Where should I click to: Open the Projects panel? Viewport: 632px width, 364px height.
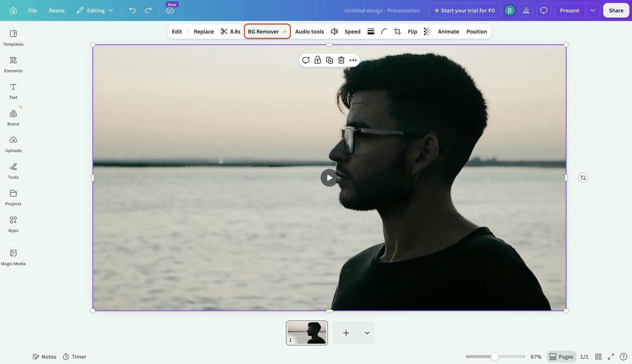(13, 198)
